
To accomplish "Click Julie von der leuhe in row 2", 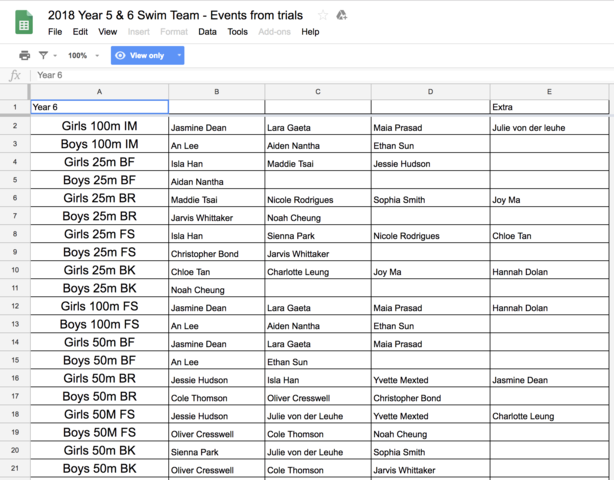I will tap(549, 126).
